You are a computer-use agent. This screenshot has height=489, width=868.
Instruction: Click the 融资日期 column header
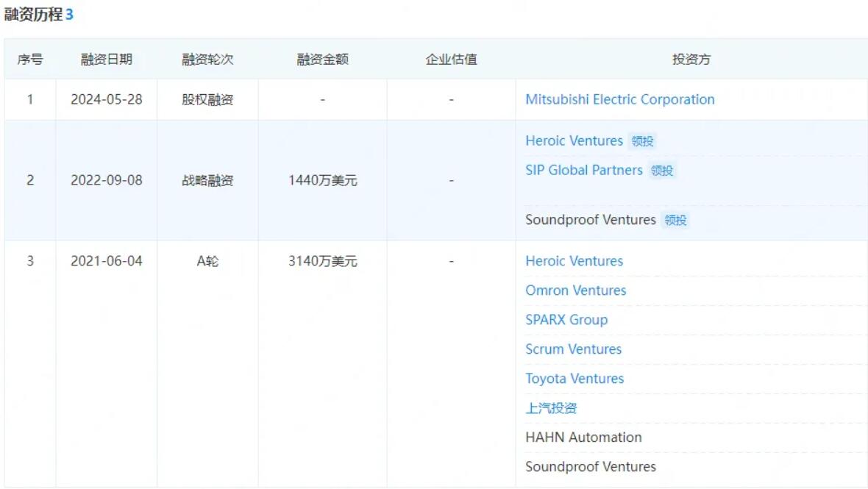tap(106, 59)
